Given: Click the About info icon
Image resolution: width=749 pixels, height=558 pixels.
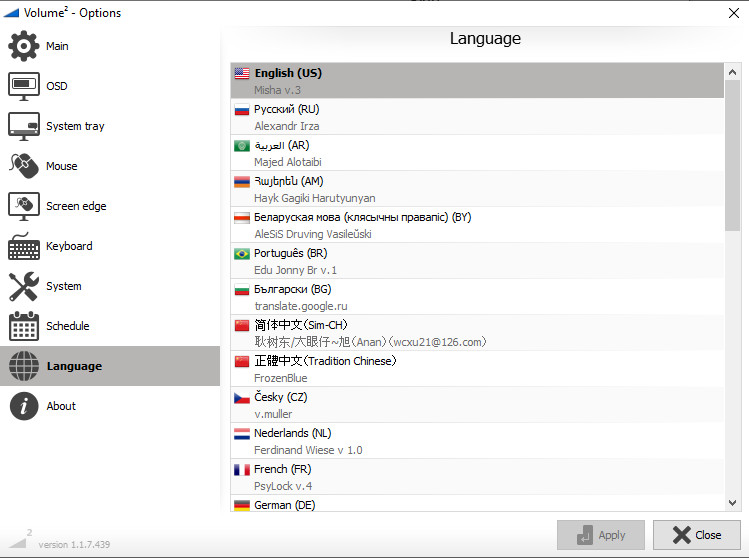Looking at the screenshot, I should 24,406.
